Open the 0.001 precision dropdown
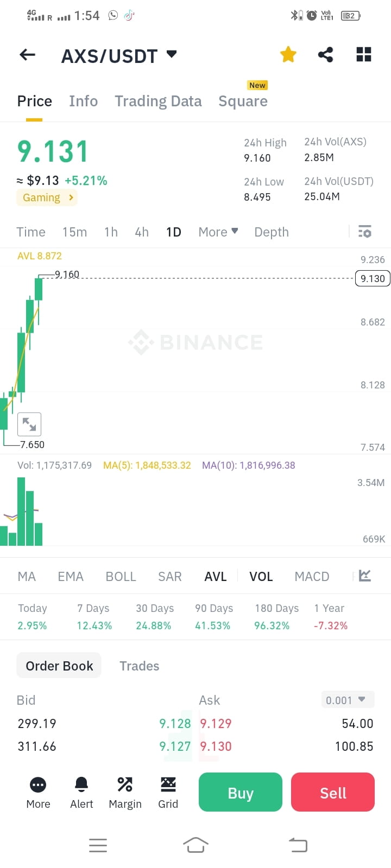This screenshot has width=391, height=868. (x=348, y=700)
